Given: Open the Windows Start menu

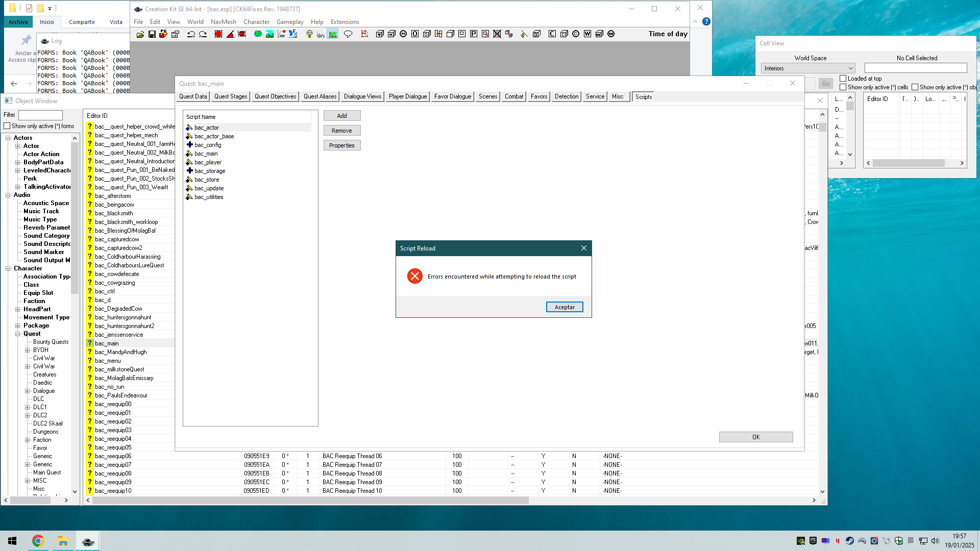Looking at the screenshot, I should pyautogui.click(x=12, y=541).
